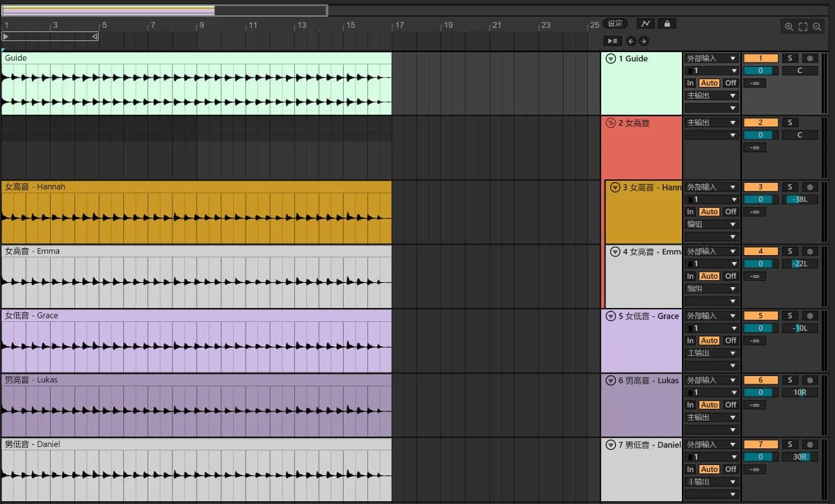Click the 女高音 - Emma audio clip
The width and height of the screenshot is (835, 504).
click(196, 277)
